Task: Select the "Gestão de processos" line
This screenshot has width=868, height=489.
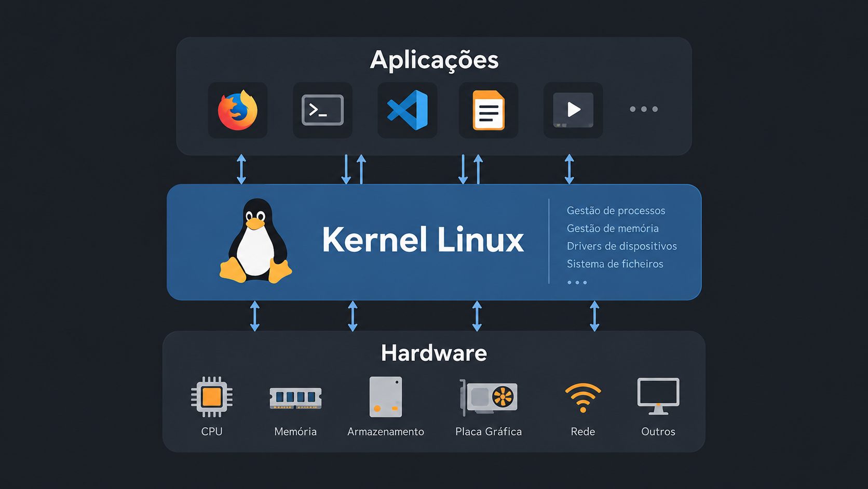Action: click(x=616, y=210)
